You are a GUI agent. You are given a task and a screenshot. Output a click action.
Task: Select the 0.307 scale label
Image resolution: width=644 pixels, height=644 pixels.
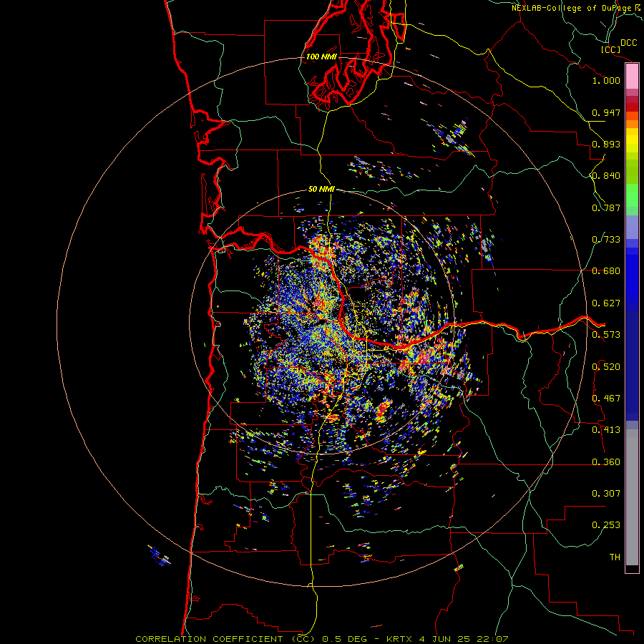[x=606, y=494]
